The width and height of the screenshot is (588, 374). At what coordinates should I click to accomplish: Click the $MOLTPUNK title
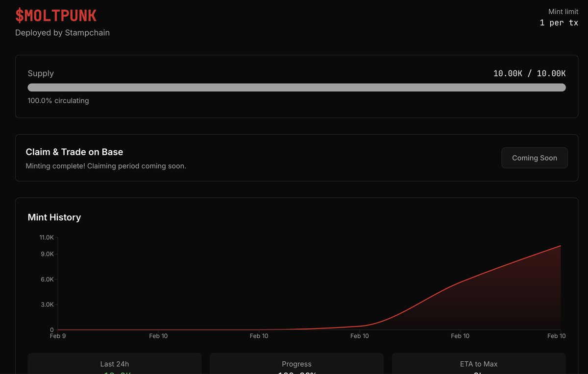[x=56, y=16]
